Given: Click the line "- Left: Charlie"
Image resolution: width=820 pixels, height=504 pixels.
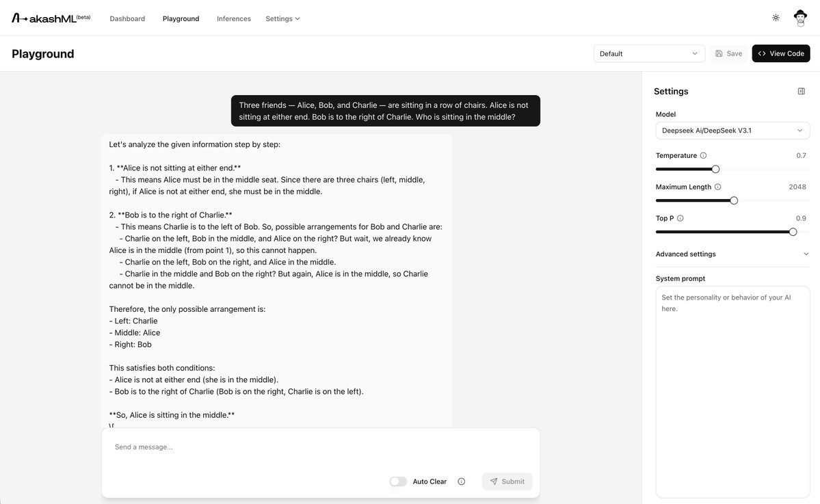Looking at the screenshot, I should 133,321.
